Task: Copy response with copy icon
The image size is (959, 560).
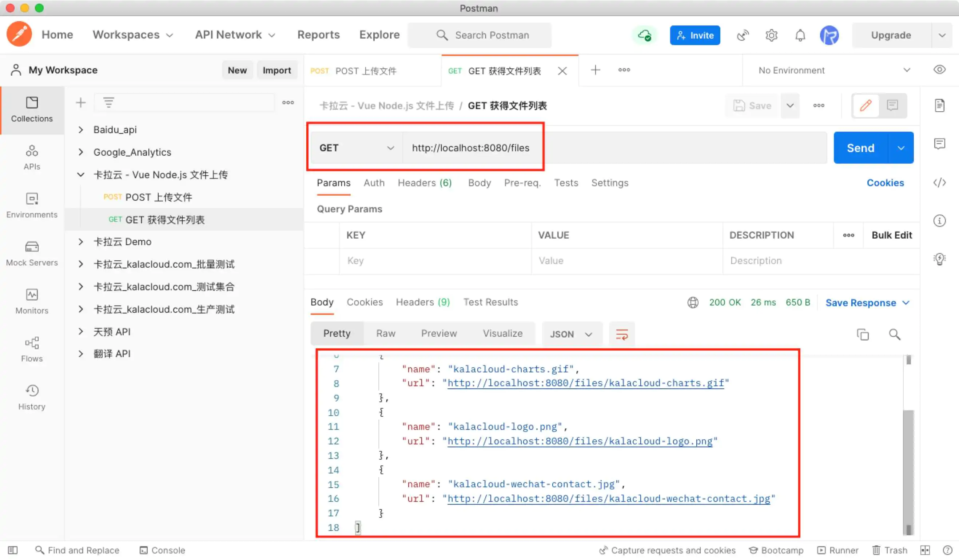Action: pyautogui.click(x=862, y=335)
